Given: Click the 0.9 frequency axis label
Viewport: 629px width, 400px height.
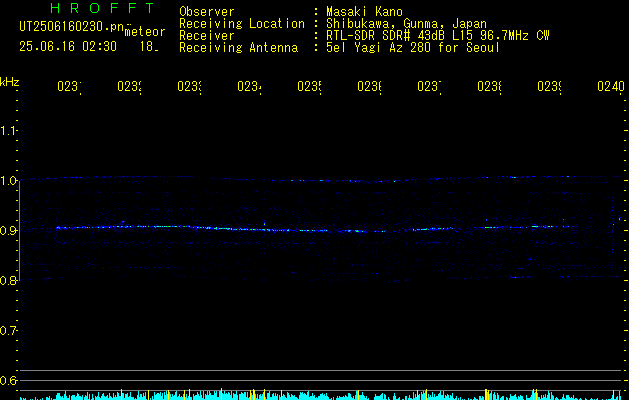Looking at the screenshot, I should point(8,231).
